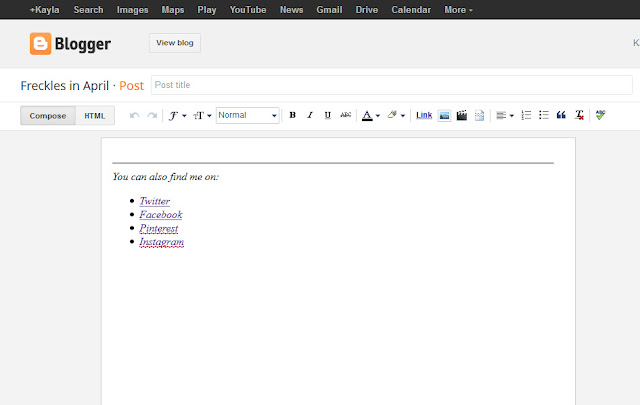Expand the Normal paragraph format dropdown

(247, 116)
